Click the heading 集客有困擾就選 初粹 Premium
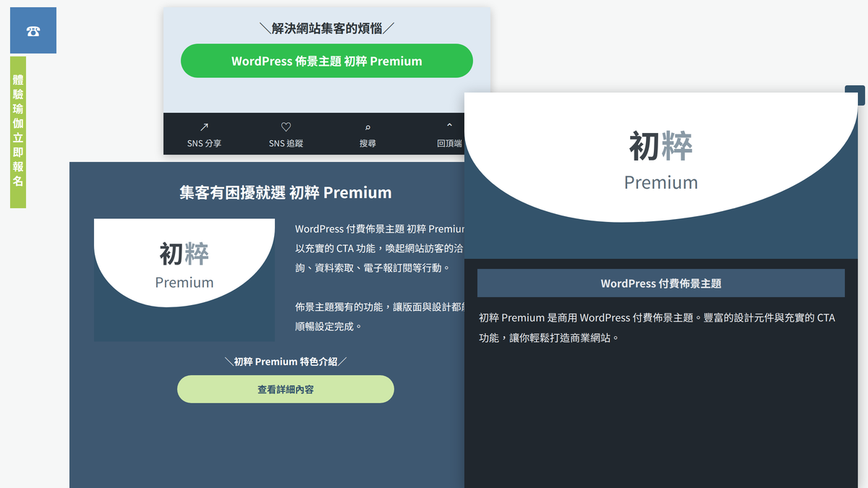This screenshot has height=488, width=868. [x=286, y=192]
